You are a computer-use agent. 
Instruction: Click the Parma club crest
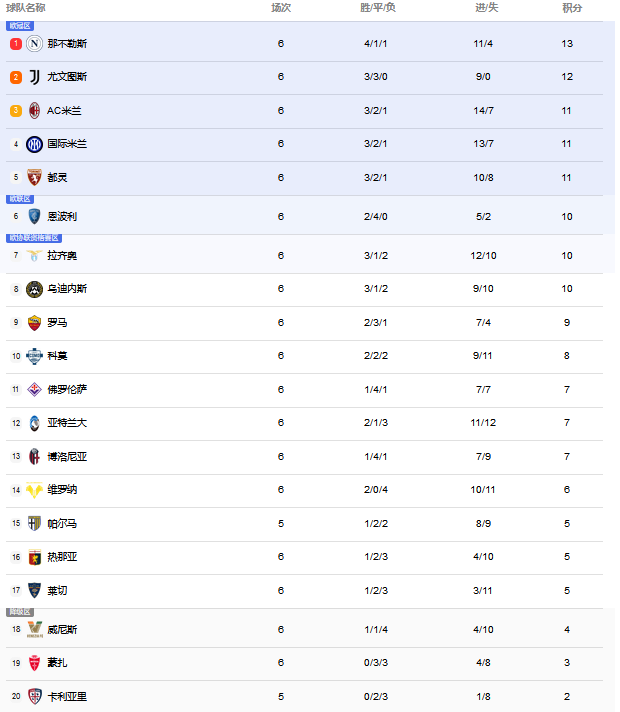tap(35, 523)
